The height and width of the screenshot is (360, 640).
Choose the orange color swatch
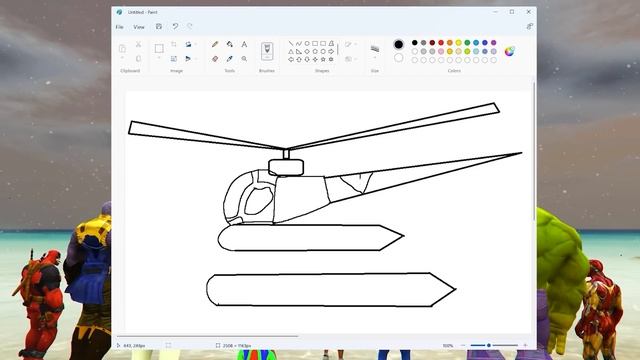click(x=450, y=42)
